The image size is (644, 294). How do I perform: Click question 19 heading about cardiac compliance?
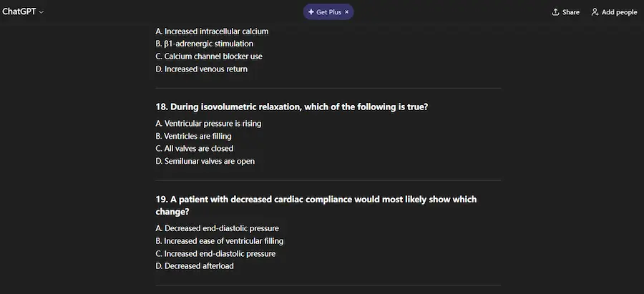(x=316, y=205)
